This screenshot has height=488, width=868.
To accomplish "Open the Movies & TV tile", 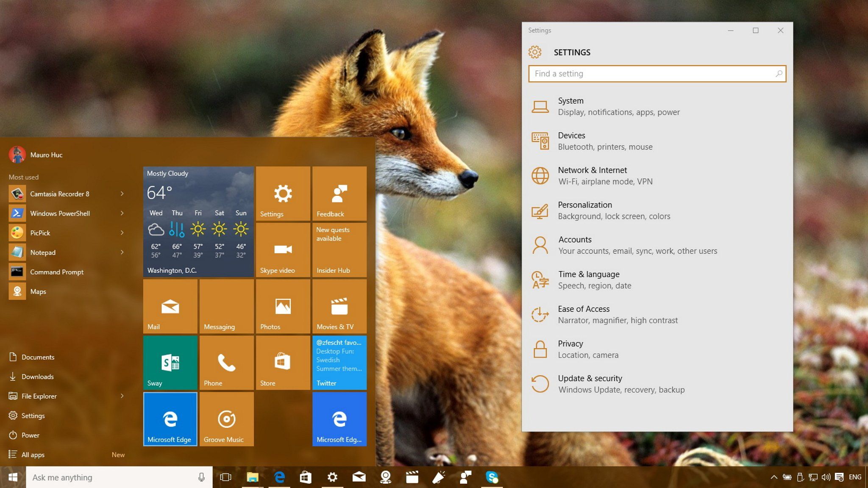I will point(339,306).
